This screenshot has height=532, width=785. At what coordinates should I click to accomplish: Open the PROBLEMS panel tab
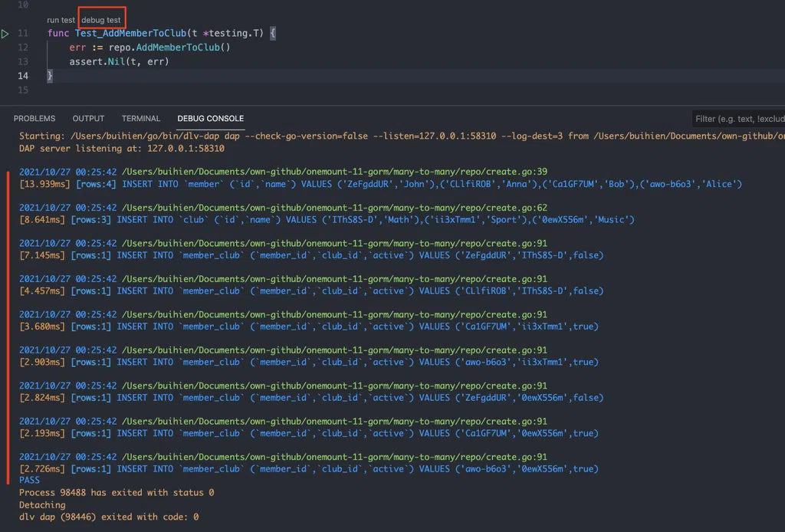click(x=34, y=119)
